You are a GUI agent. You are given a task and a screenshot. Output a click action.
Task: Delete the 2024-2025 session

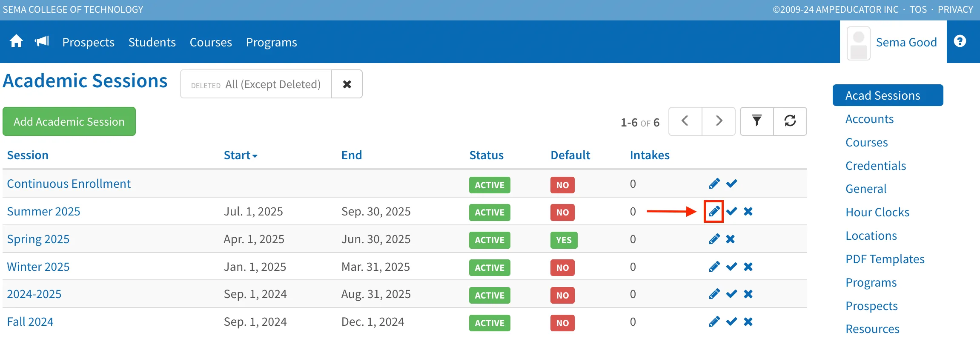(x=748, y=294)
